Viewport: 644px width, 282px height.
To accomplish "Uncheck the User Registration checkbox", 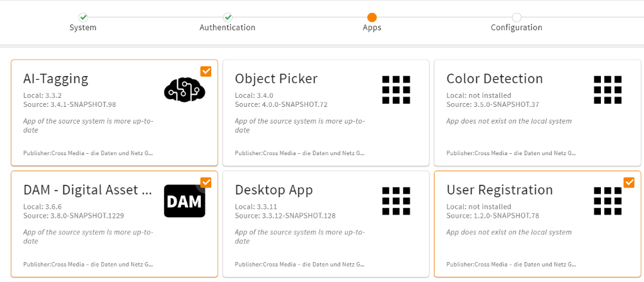I will coord(629,182).
